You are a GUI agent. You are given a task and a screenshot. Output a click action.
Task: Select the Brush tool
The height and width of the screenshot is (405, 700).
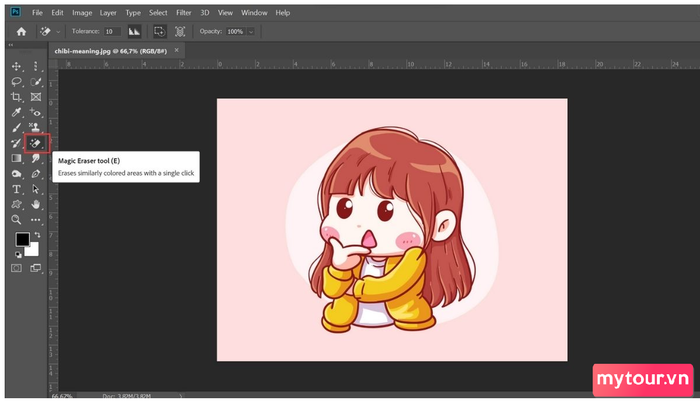(x=17, y=128)
